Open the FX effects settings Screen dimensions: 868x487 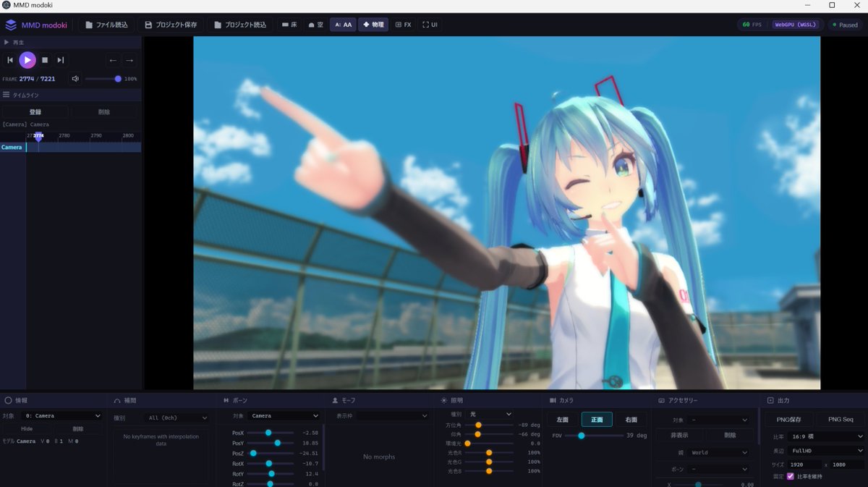point(403,24)
